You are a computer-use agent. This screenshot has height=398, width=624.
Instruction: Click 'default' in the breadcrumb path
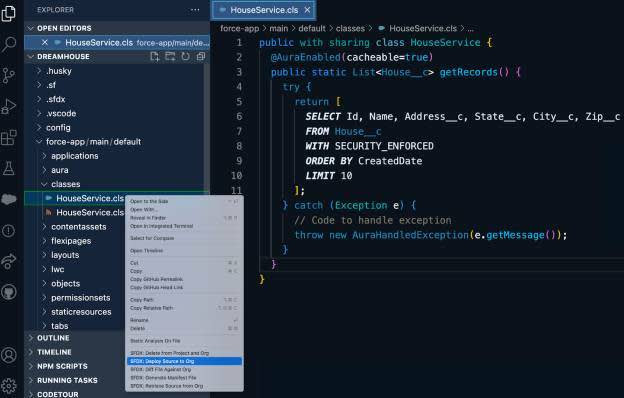click(312, 29)
